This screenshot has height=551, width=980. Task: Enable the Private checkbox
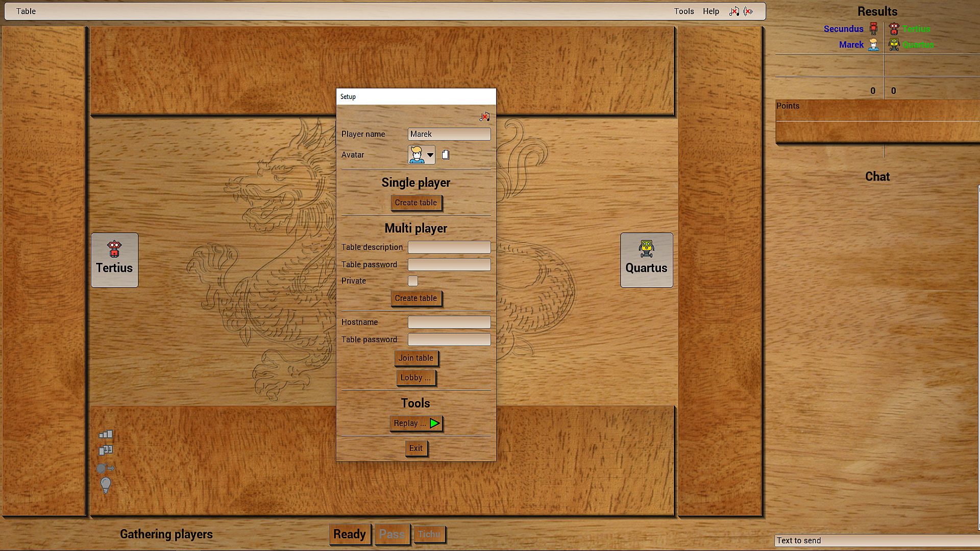point(413,281)
